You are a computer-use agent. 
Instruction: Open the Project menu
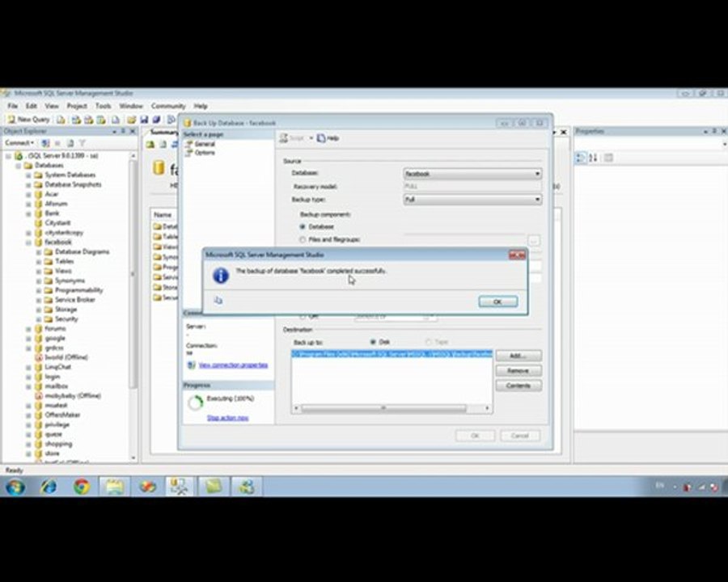coord(77,106)
